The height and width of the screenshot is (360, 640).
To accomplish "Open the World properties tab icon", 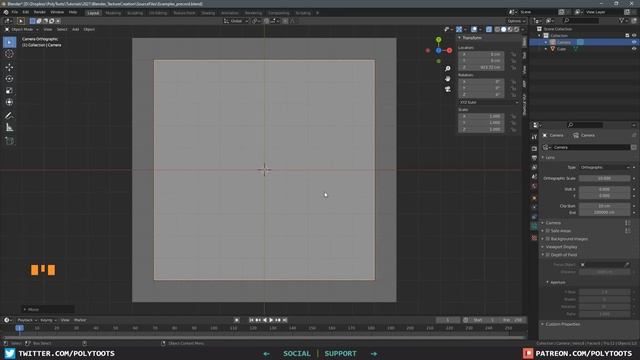I will (x=534, y=187).
